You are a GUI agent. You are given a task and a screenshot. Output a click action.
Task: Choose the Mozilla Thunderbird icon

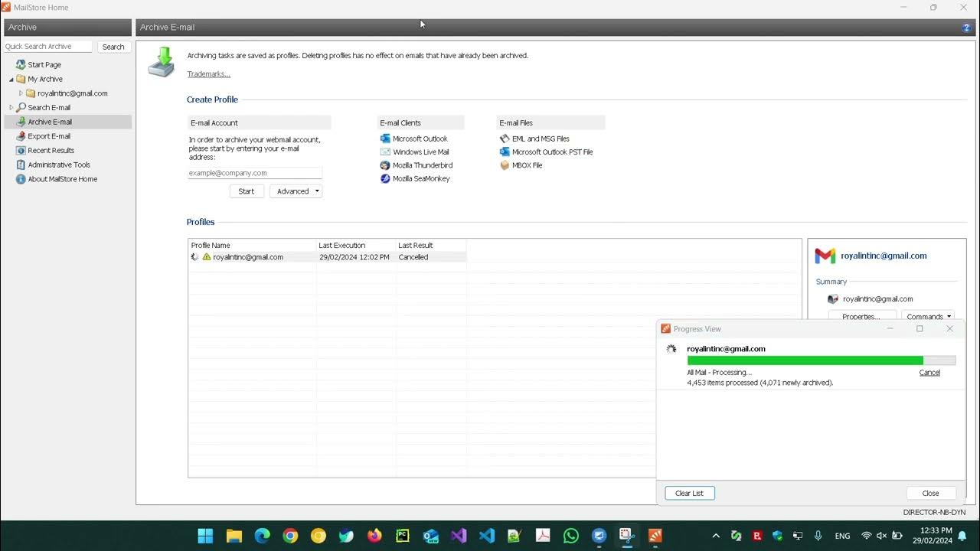[385, 165]
